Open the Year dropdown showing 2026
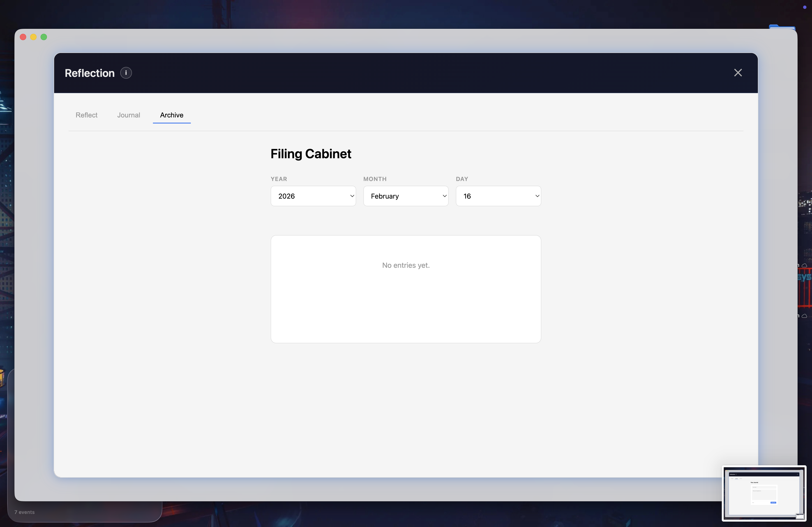The image size is (812, 527). coord(313,196)
